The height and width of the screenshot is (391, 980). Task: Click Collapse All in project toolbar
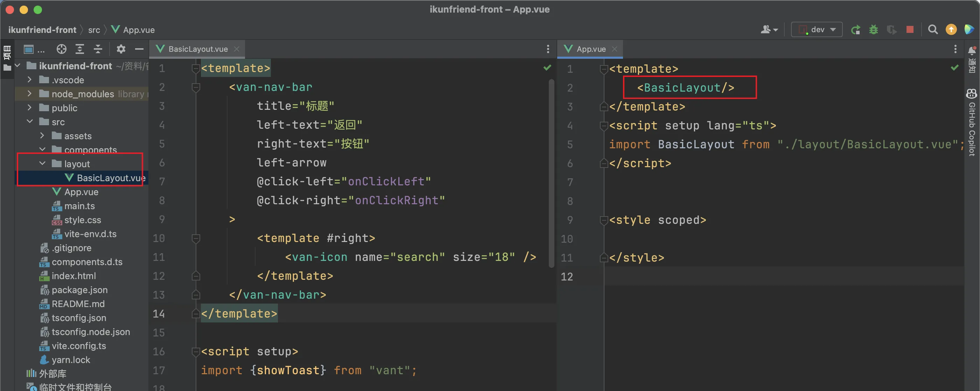point(98,49)
